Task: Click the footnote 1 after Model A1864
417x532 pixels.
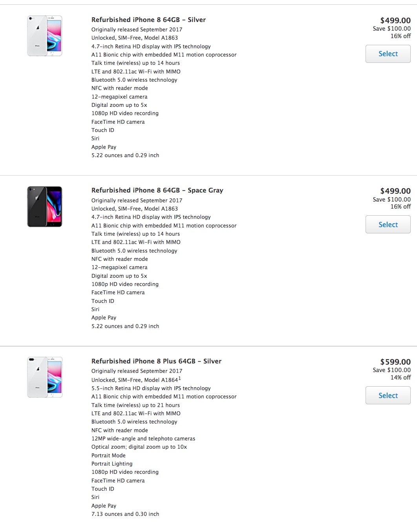Action: pos(180,379)
